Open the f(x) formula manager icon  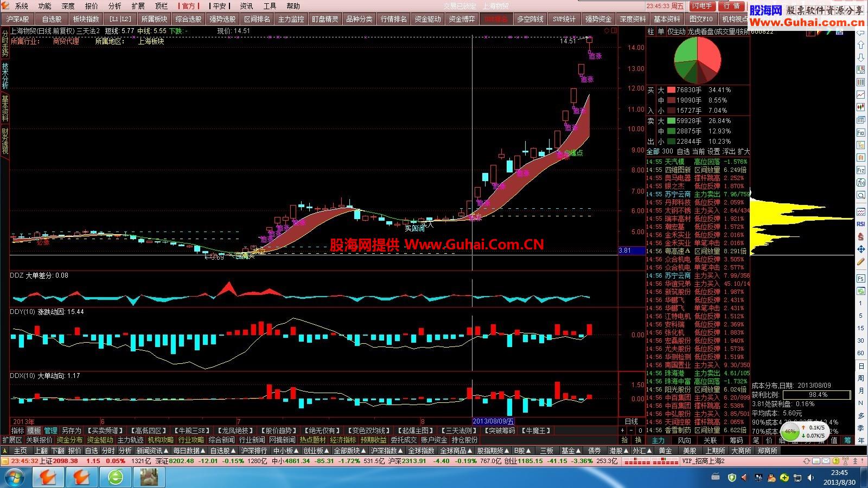860,183
